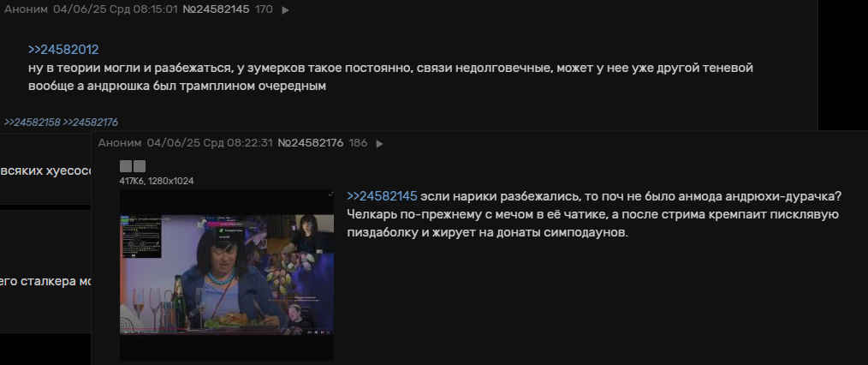Viewport: 868px width, 365px height.
Task: Click the timestamp 04/06/25 Срд 08:15:01
Action: (116, 9)
